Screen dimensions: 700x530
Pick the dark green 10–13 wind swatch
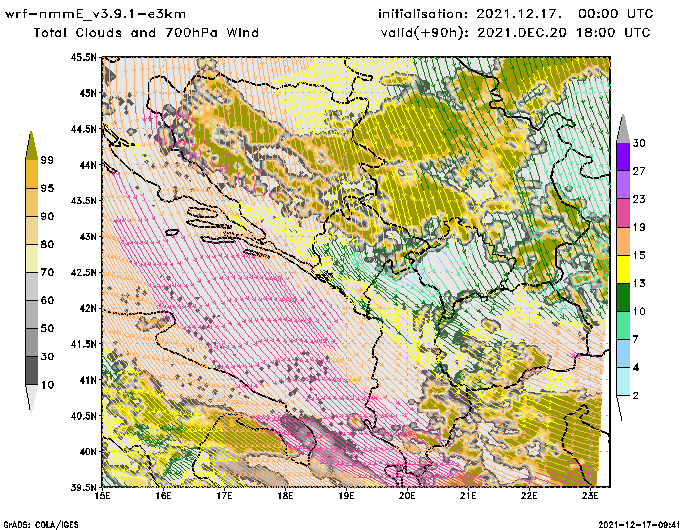click(x=623, y=297)
